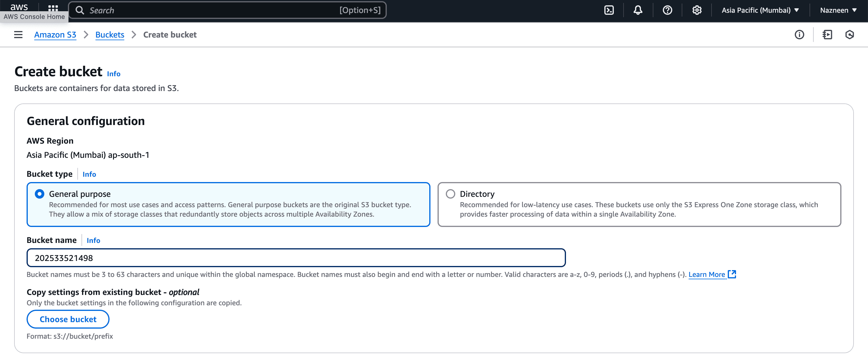This screenshot has height=357, width=868.
Task: Toggle the side navigation hamburger menu
Action: [x=18, y=34]
